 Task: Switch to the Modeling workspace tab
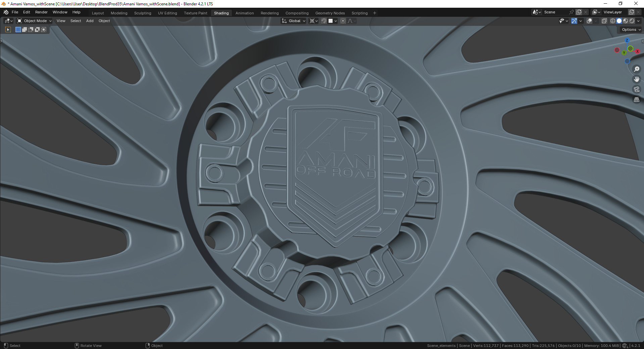pos(119,13)
